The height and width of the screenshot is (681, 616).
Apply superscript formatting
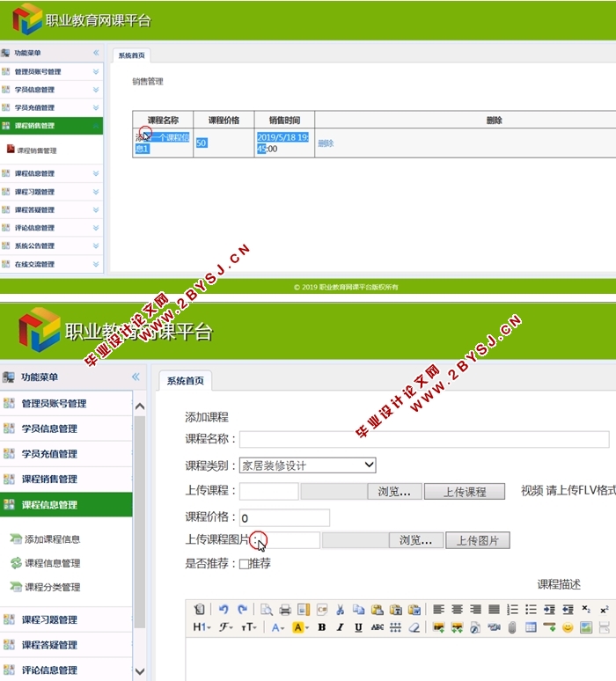[x=605, y=610]
